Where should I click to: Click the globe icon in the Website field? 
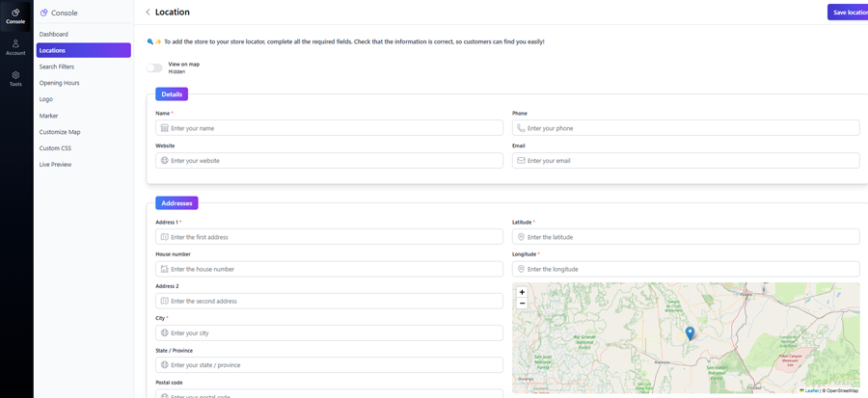click(x=164, y=161)
